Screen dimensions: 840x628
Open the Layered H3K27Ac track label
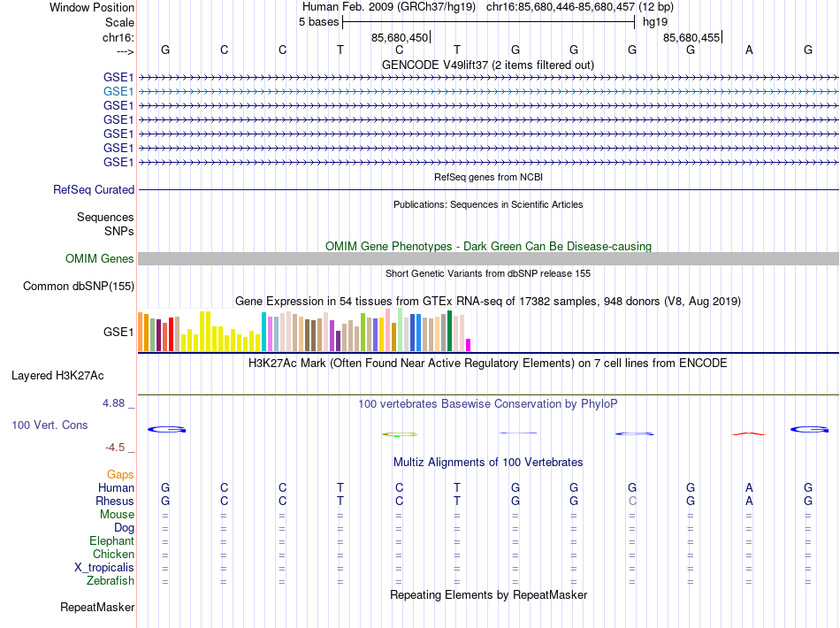(57, 376)
